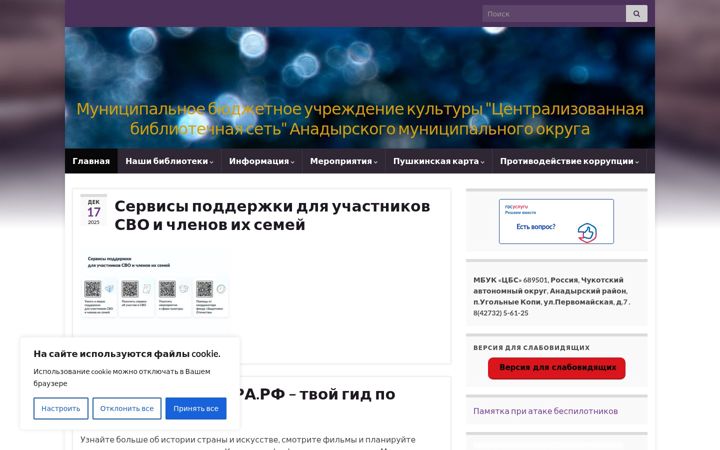Click Отклонить все cookie button
This screenshot has height=450, width=720.
[x=127, y=408]
